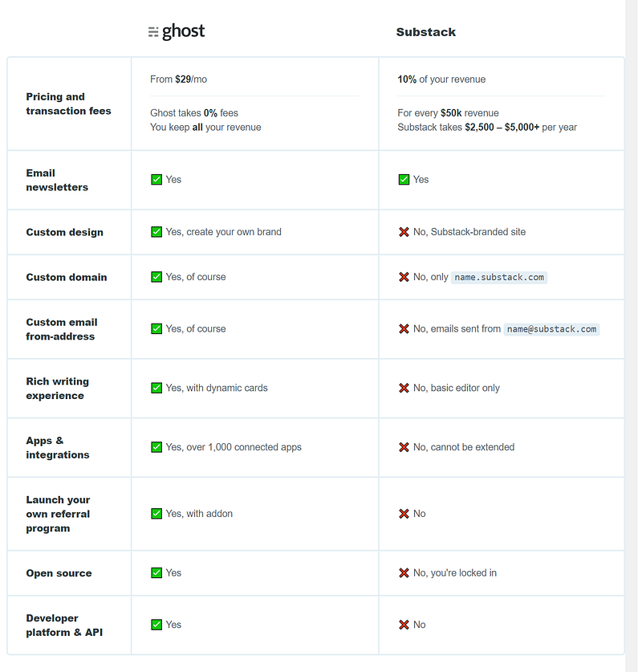This screenshot has width=642, height=672.
Task: Click green check beside 'Yes, with dynamic cards'
Action: pos(156,388)
